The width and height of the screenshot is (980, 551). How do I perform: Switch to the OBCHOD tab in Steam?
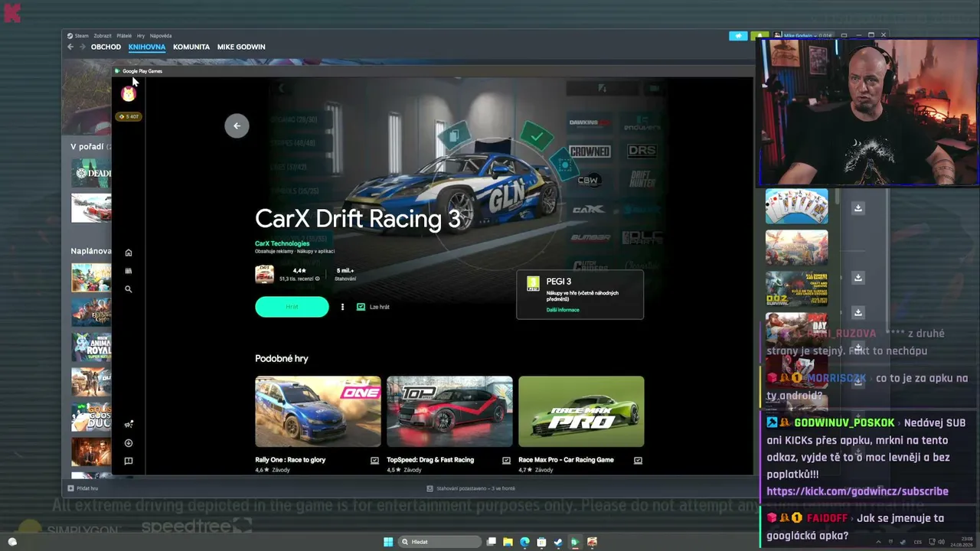pyautogui.click(x=106, y=47)
